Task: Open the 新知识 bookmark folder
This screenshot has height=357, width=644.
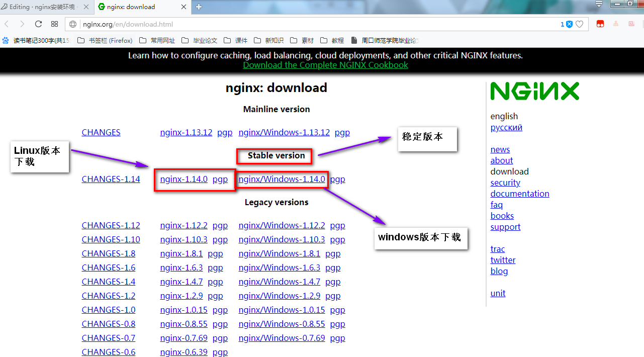Action: [269, 40]
